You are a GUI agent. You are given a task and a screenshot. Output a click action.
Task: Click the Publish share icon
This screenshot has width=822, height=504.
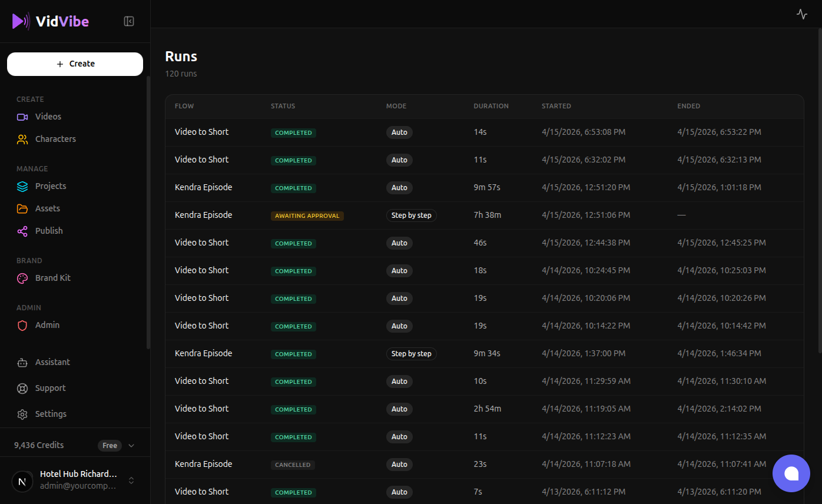point(22,231)
